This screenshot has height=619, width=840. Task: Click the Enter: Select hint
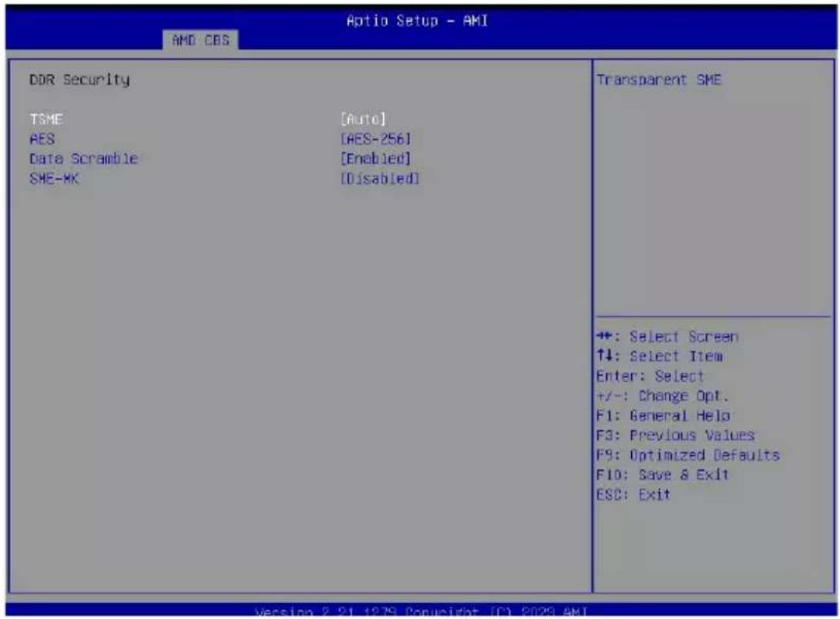(x=650, y=375)
